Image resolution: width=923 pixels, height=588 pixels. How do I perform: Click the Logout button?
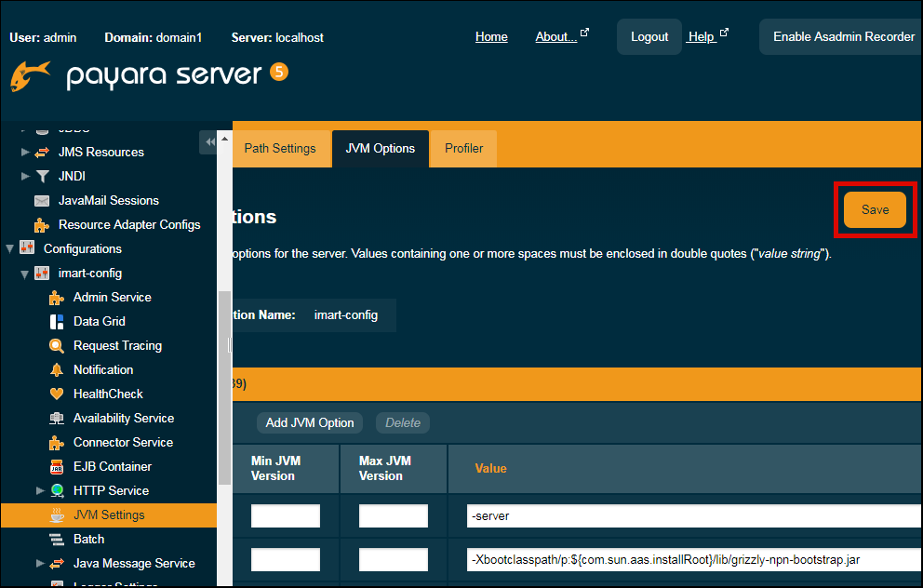pyautogui.click(x=649, y=37)
